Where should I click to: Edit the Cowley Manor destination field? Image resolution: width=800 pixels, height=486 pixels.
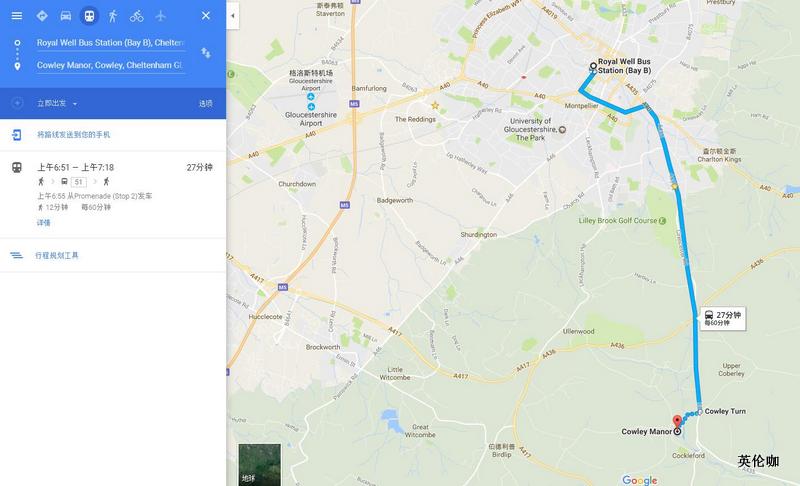coord(111,65)
